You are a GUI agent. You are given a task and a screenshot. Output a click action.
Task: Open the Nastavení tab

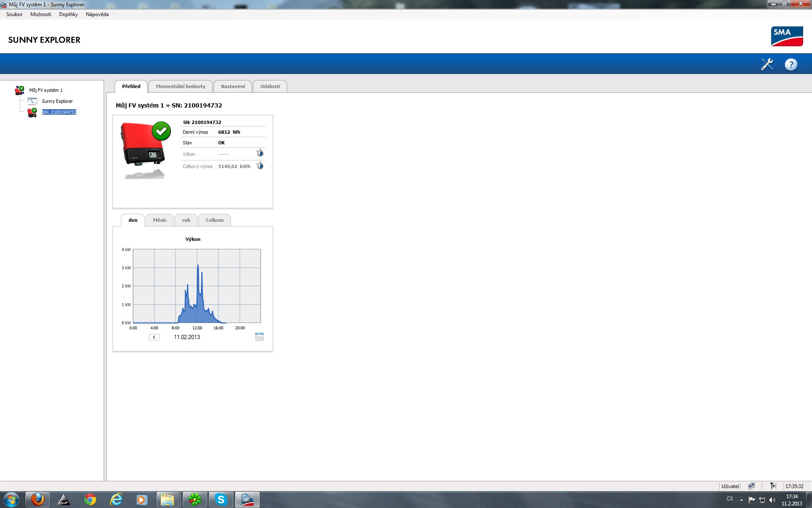(233, 86)
